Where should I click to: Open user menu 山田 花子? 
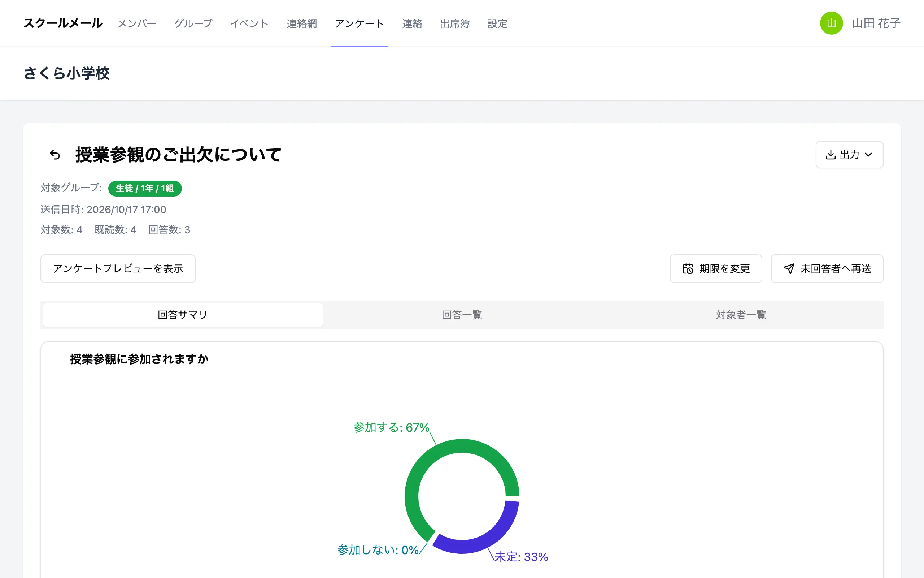pyautogui.click(x=876, y=23)
